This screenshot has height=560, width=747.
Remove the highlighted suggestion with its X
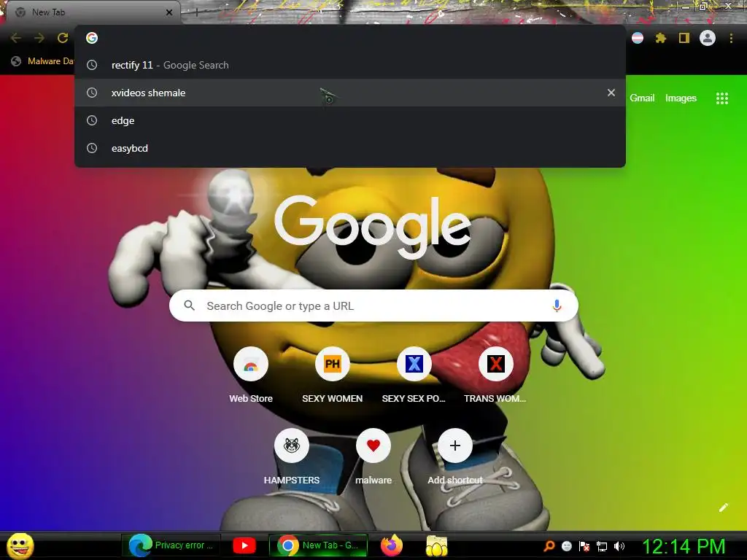click(611, 93)
